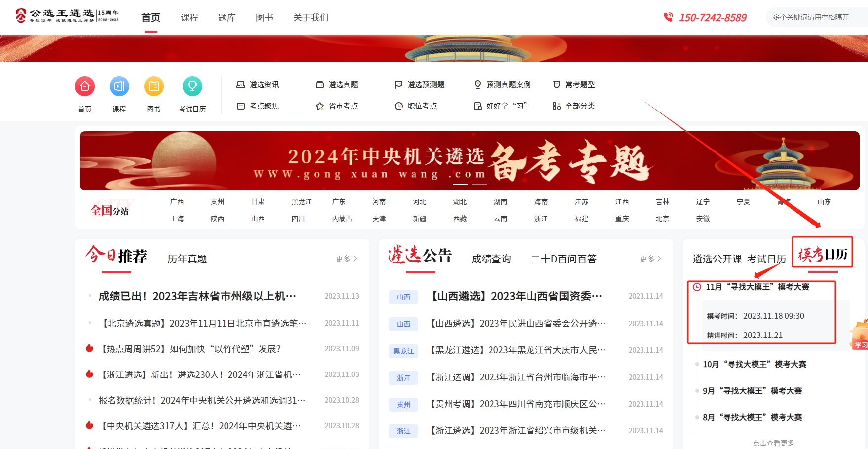Screen dimensions: 868x449
Task: Select 职位考点 with the clock icon
Action: 416,106
